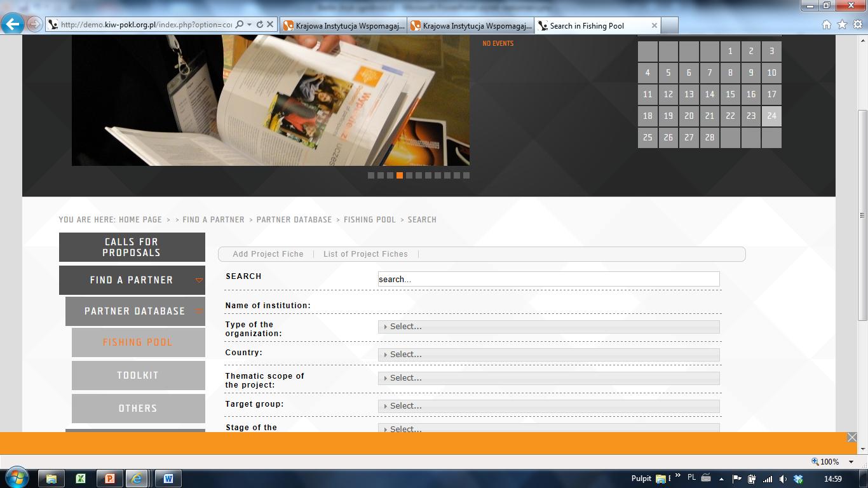Select the Search in Fishing Pool tab
Viewport: 868px width, 488px height.
(597, 25)
